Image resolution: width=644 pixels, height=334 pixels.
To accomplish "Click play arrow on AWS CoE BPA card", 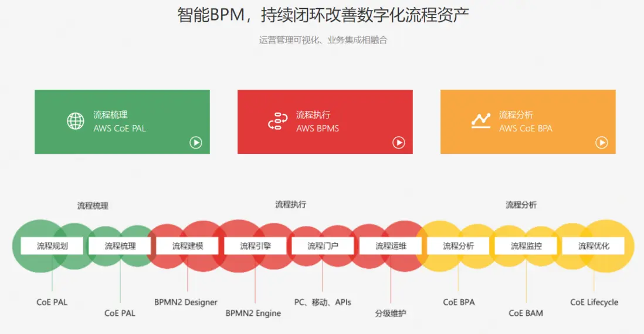I will pos(601,143).
